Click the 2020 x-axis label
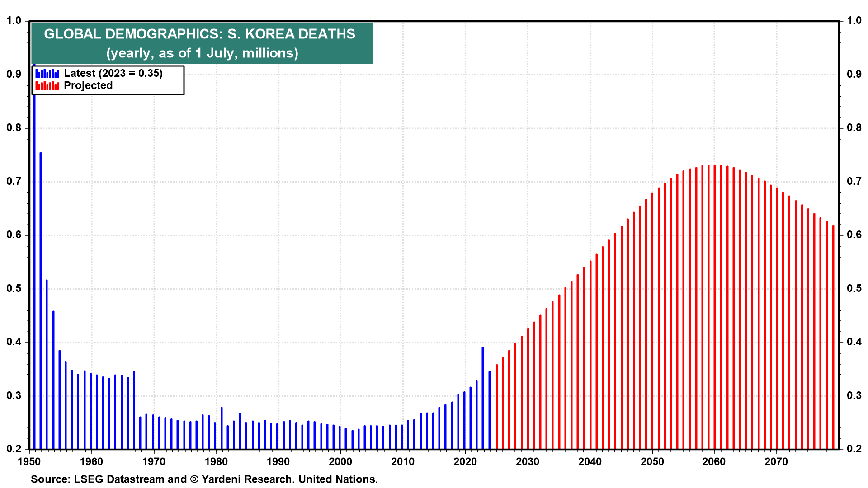This screenshot has width=868, height=488. coord(465,462)
